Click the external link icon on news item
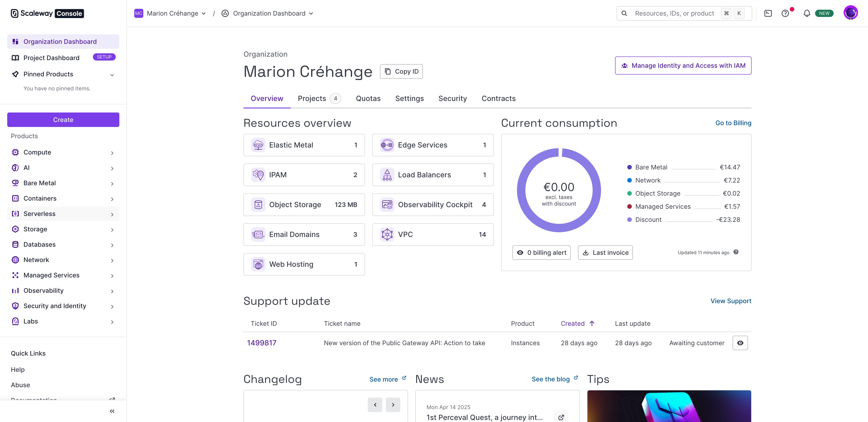The image size is (868, 422). point(561,417)
